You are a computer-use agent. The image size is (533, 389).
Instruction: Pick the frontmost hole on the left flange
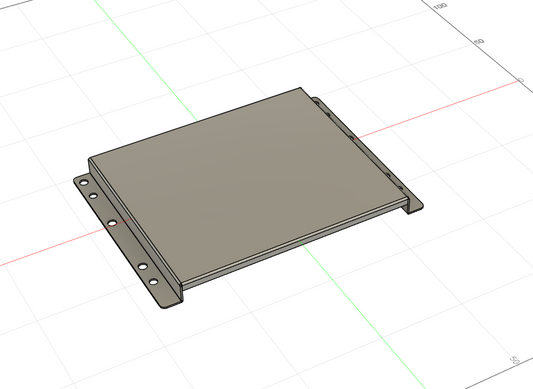click(154, 282)
